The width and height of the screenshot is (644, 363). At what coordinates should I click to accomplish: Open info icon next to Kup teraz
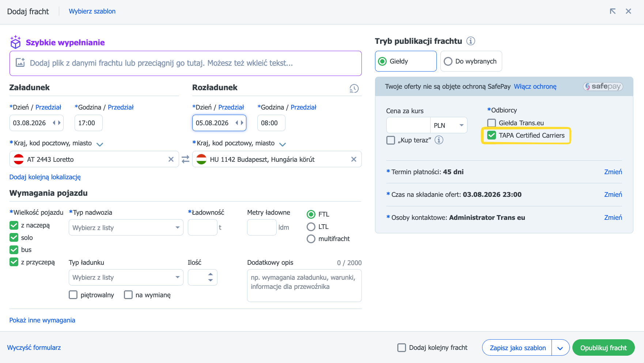point(439,140)
